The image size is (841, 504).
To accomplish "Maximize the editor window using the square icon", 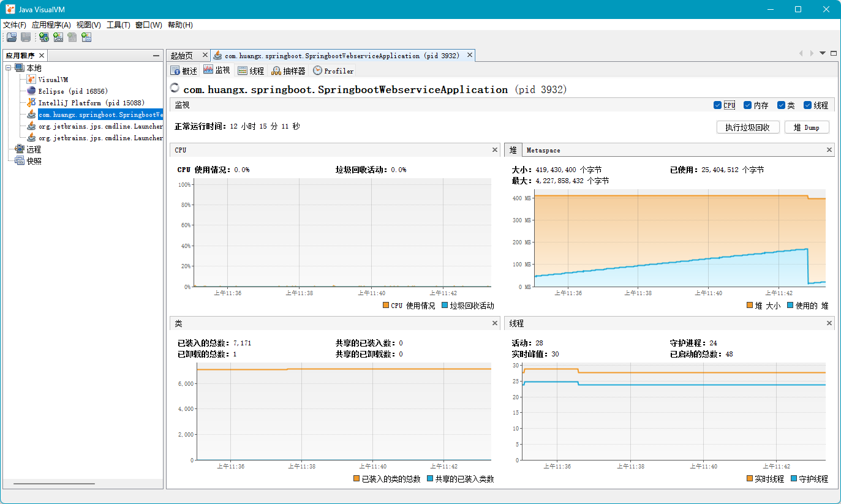I will [834, 54].
